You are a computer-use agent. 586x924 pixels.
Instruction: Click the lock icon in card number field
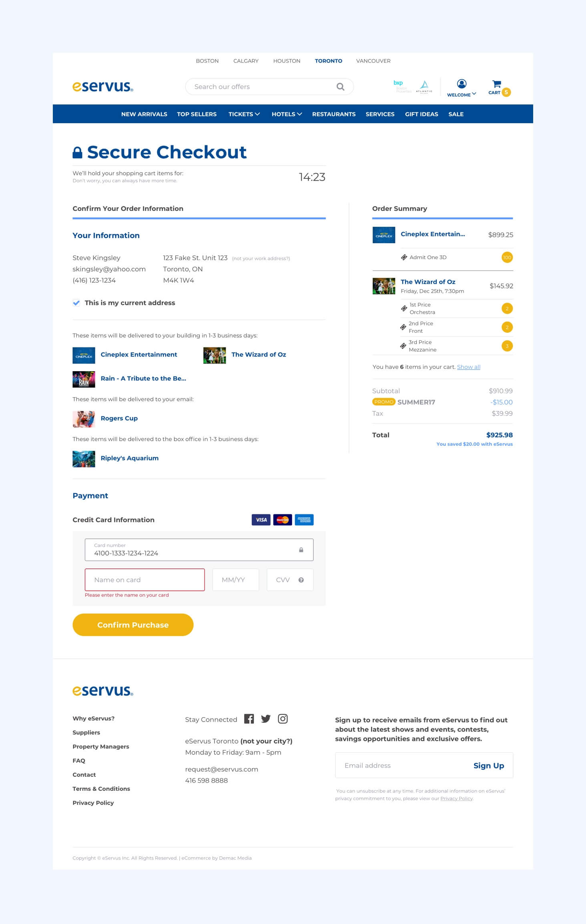pyautogui.click(x=301, y=550)
